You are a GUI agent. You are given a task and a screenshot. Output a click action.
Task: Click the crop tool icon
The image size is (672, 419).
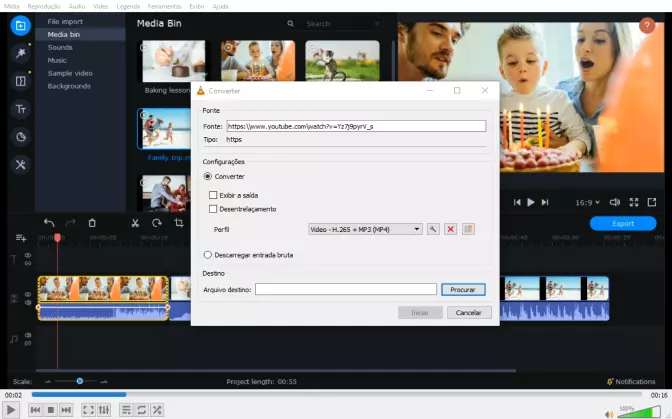179,223
